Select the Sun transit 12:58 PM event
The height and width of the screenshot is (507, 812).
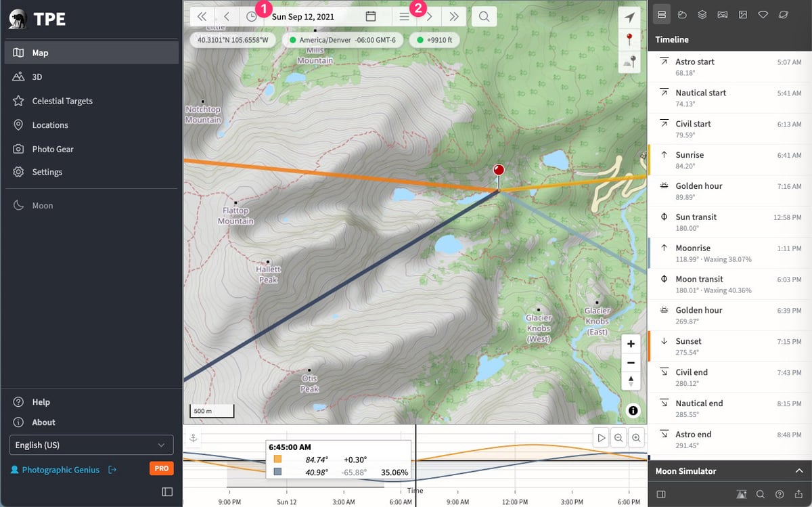click(x=730, y=222)
